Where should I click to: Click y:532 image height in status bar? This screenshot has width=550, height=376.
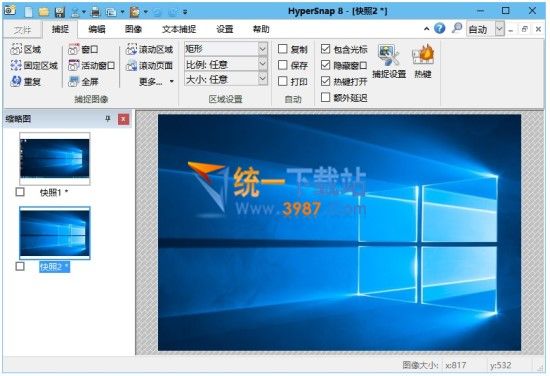pyautogui.click(x=501, y=365)
